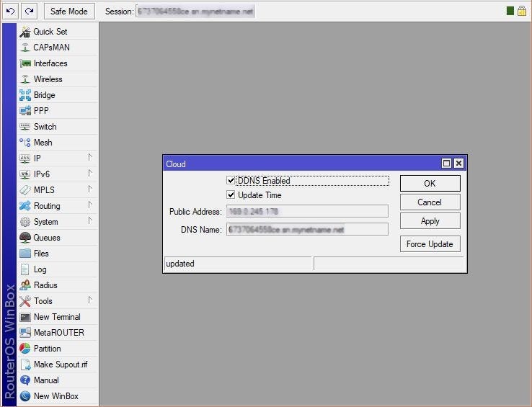Image resolution: width=532 pixels, height=407 pixels.
Task: Expand the System submenu arrow
Action: [x=90, y=221]
